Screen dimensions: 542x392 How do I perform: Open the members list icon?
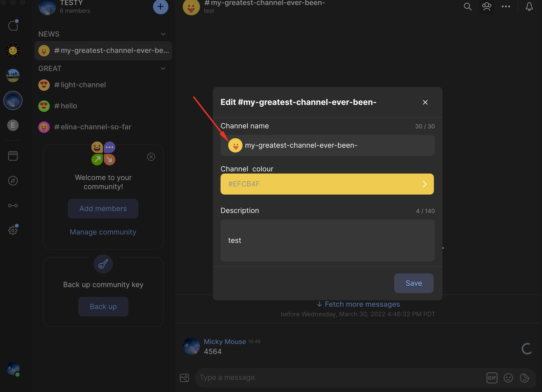pyautogui.click(x=487, y=6)
